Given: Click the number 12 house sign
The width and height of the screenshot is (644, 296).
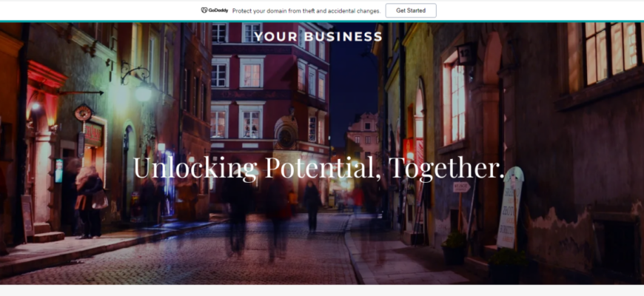Looking at the screenshot, I should [466, 54].
